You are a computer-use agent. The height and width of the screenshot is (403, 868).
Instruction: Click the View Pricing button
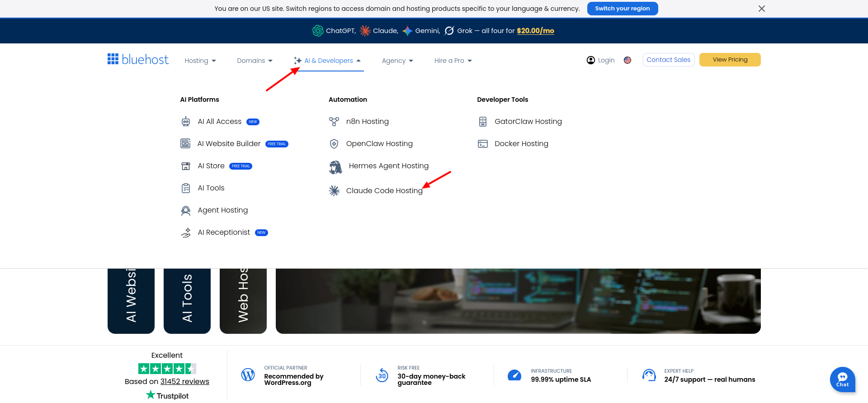pos(730,60)
